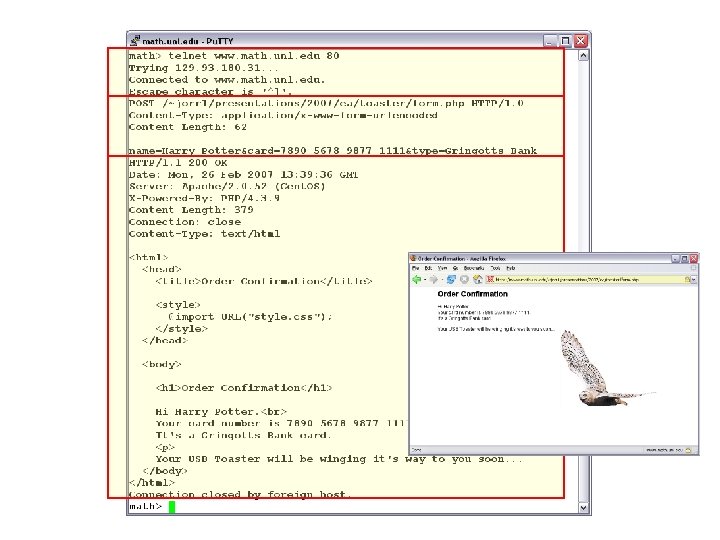This screenshot has height=540, width=720.
Task: Click the 'X-Powered-By: PHP/4.3.9' line
Action: pyautogui.click(x=204, y=198)
